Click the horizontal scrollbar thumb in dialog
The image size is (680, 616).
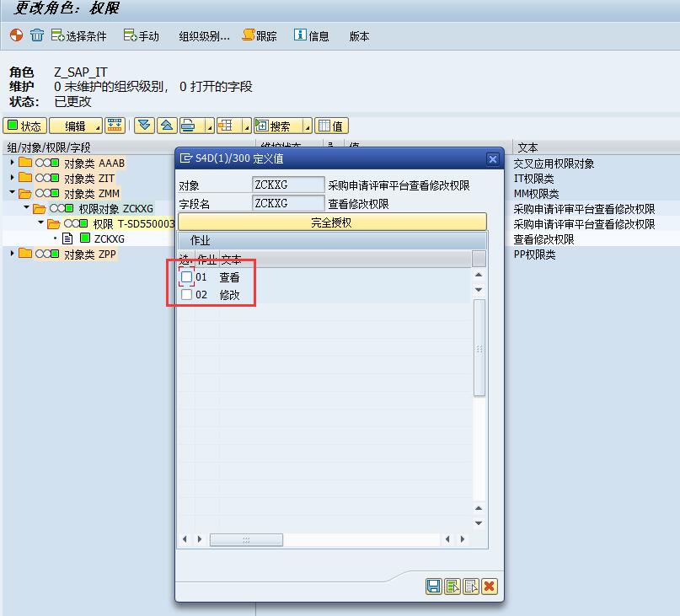246,539
